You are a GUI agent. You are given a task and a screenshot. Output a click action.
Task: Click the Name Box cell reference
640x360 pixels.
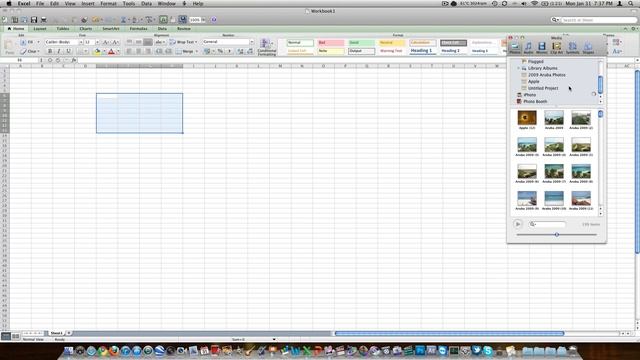(x=19, y=60)
